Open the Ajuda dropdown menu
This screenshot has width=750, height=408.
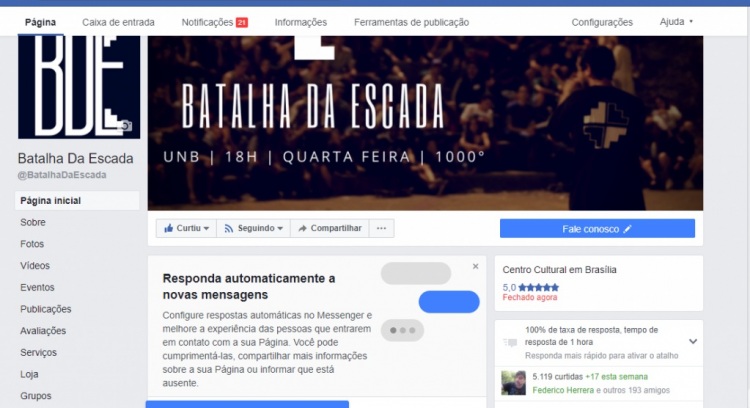[676, 22]
